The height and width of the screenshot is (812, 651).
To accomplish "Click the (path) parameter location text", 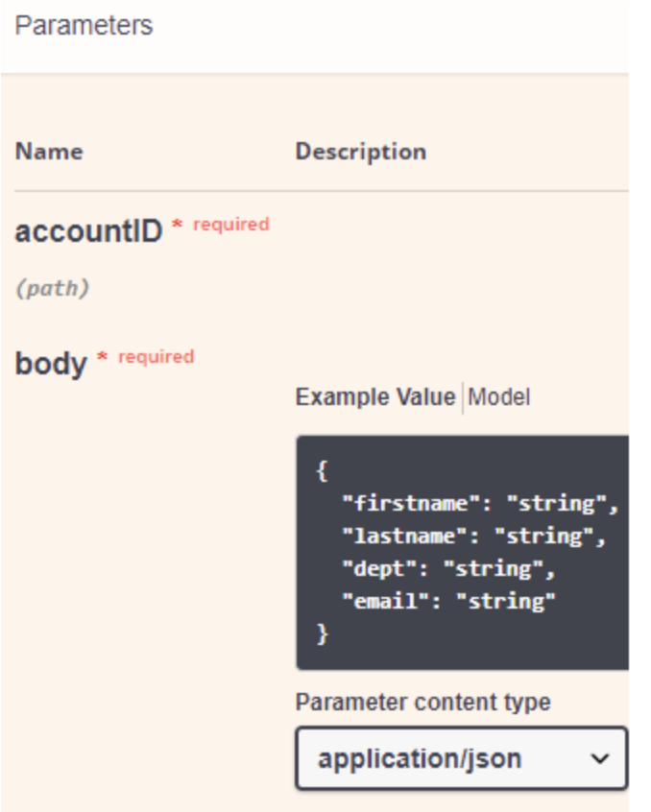I will pos(52,289).
